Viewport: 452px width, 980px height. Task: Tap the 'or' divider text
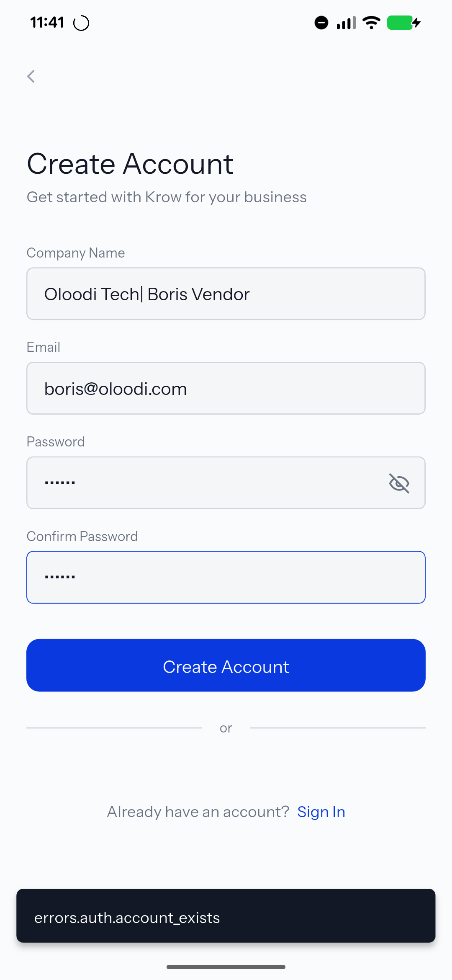point(226,728)
